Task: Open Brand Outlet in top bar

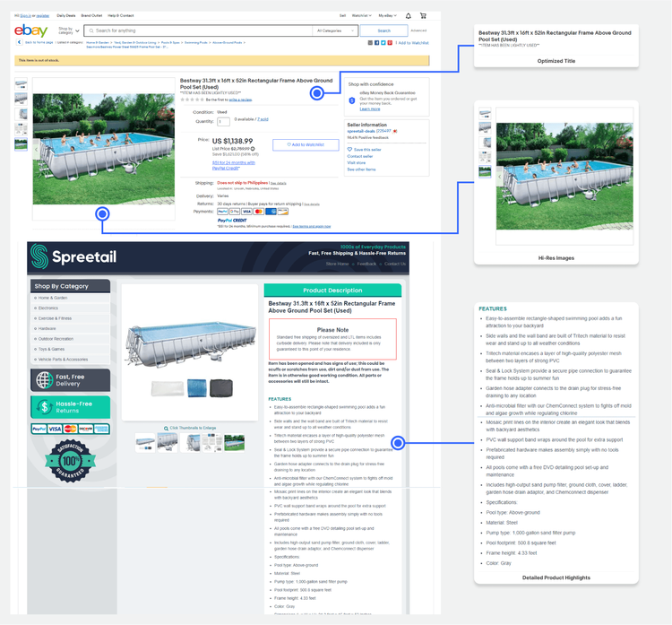Action: 91,16
